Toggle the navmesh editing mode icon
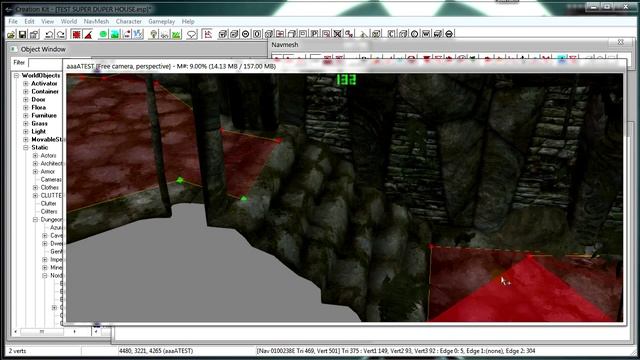The height and width of the screenshot is (360, 640). coord(208,34)
